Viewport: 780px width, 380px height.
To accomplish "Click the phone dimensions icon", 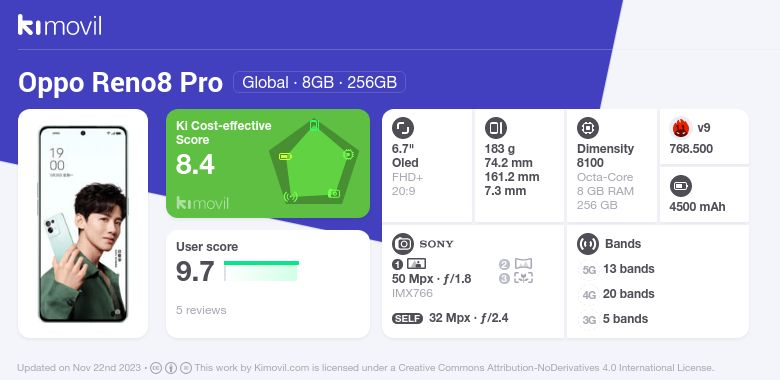I will tap(496, 128).
